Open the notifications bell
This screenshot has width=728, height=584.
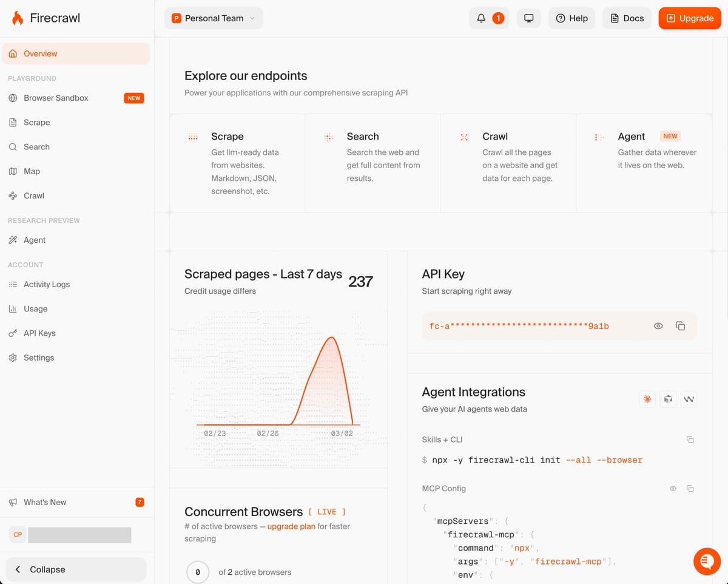pyautogui.click(x=482, y=18)
